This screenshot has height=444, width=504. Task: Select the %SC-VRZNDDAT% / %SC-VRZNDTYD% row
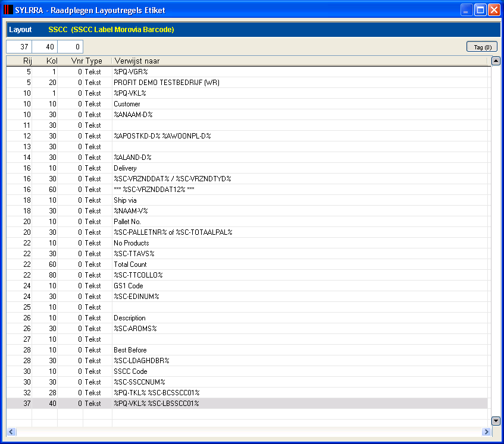click(x=247, y=179)
